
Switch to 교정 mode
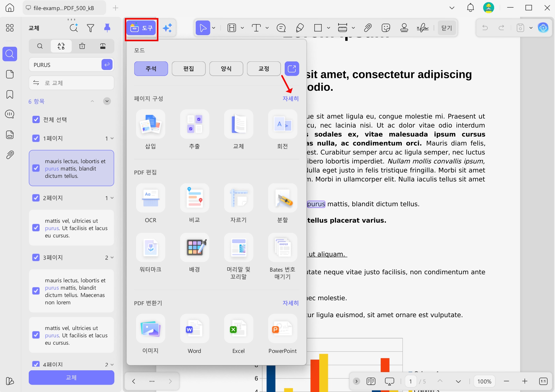tap(264, 69)
